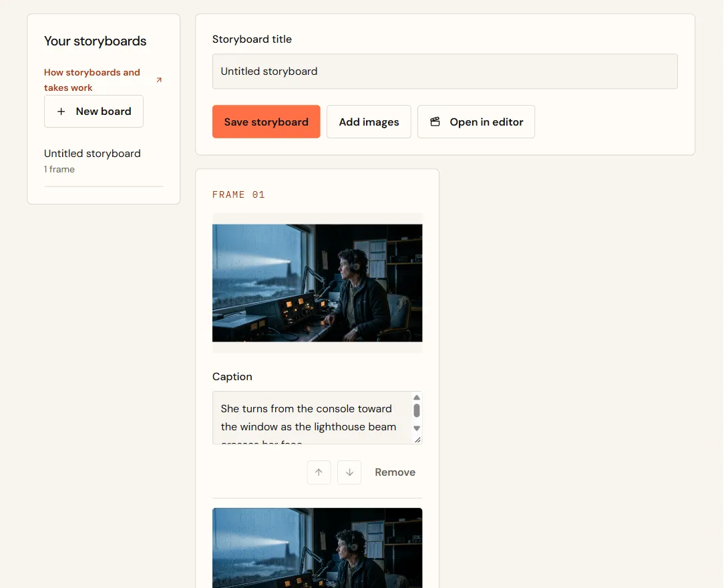Move Frame 01 up with arrow
This screenshot has height=588, width=724.
319,472
